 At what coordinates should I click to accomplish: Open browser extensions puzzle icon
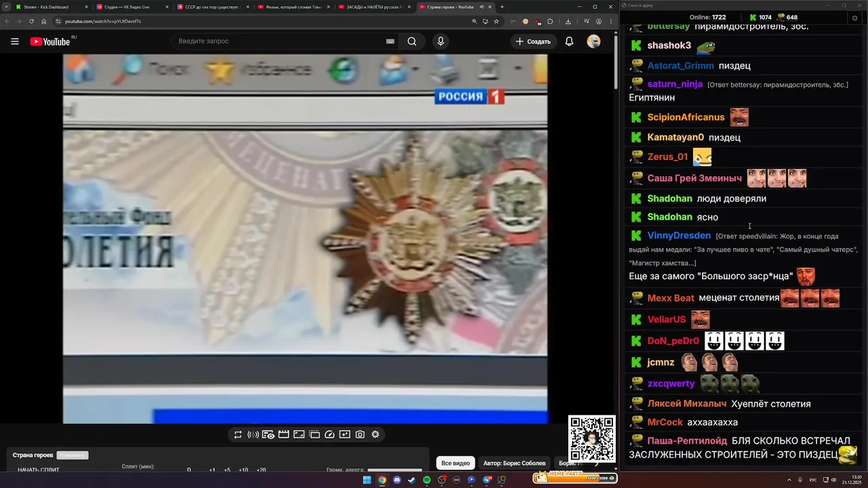550,21
